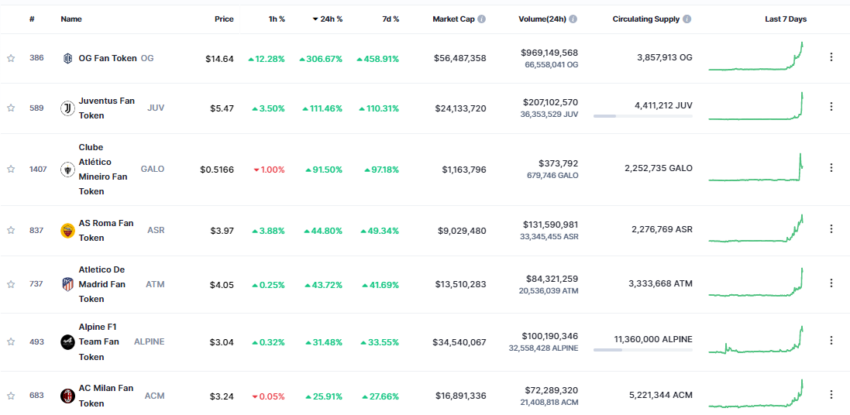Add Juventus Fan Token to watchlist
This screenshot has width=850, height=415.
(x=11, y=107)
